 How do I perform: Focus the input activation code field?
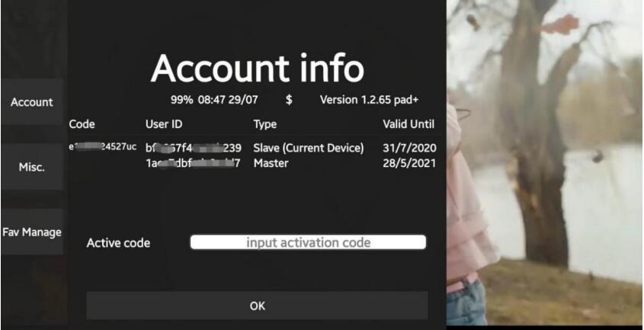tap(308, 242)
